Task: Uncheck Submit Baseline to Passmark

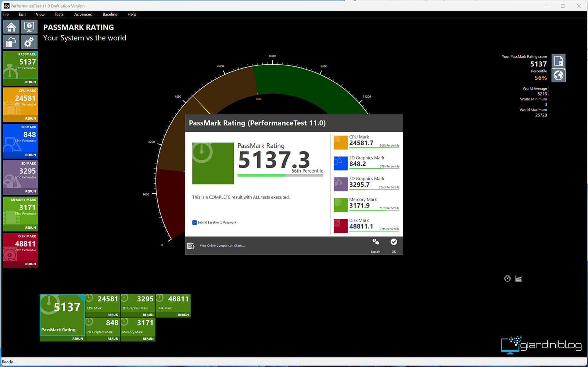Action: [x=194, y=223]
